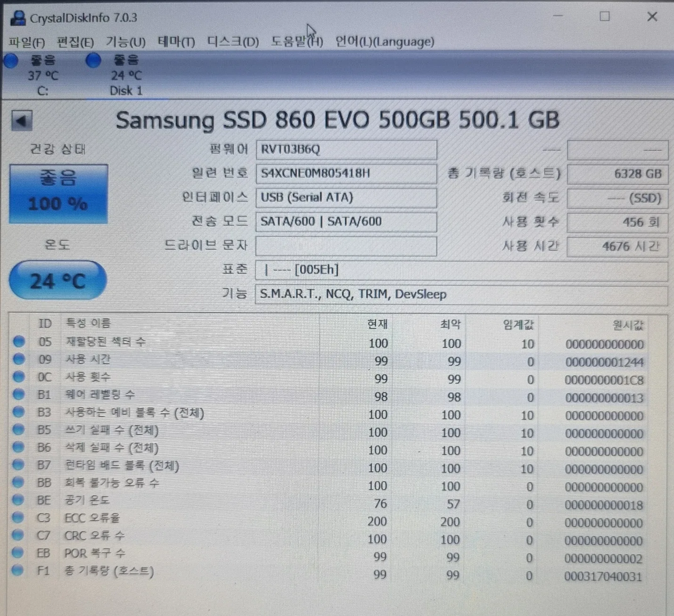Select the 회복 불가능 오류 수 row name
This screenshot has height=616, width=674.
pos(111,483)
